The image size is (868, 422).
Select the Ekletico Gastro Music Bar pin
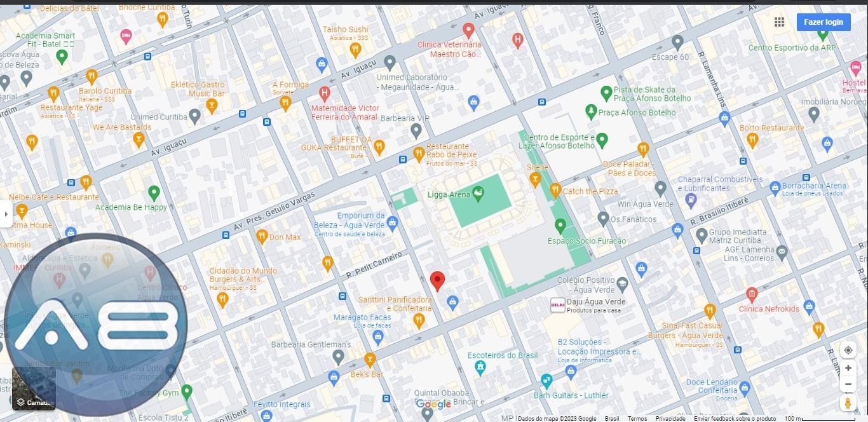tap(212, 105)
